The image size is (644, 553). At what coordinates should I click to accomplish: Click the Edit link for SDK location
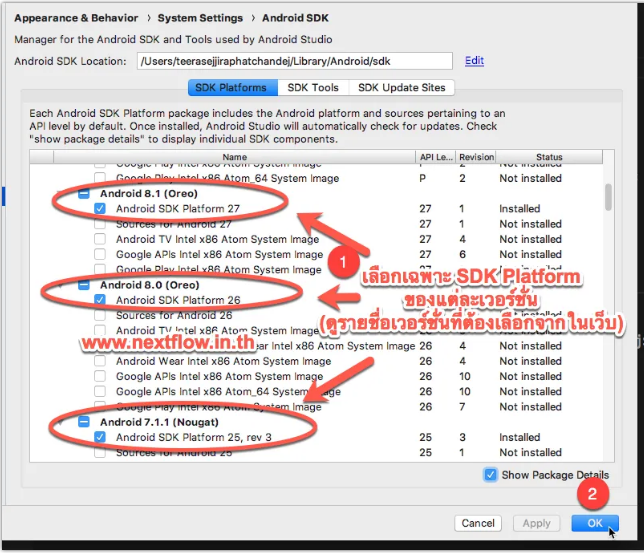(474, 61)
